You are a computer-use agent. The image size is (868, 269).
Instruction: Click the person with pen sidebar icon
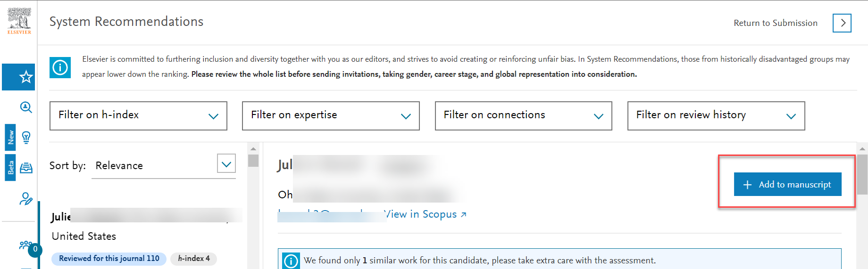pyautogui.click(x=26, y=199)
